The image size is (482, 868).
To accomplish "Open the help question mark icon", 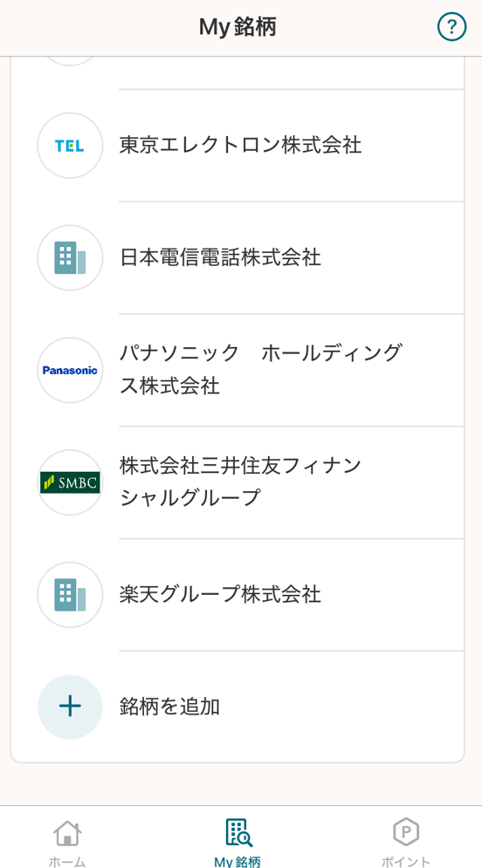I will [x=451, y=26].
